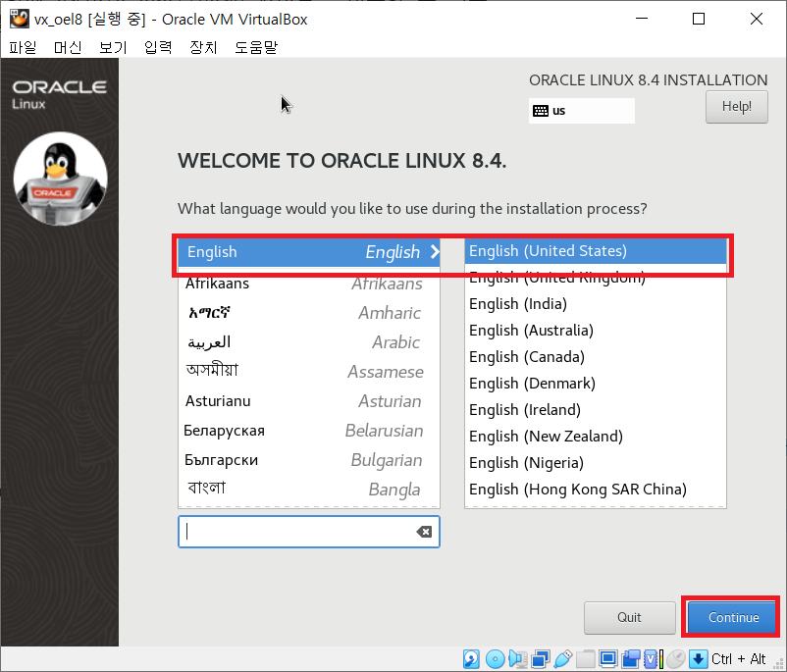Select the Arabic language row
The image size is (787, 672).
309,342
